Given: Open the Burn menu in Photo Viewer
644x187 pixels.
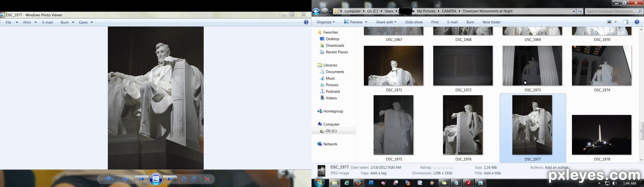Looking at the screenshot, I should [x=67, y=22].
